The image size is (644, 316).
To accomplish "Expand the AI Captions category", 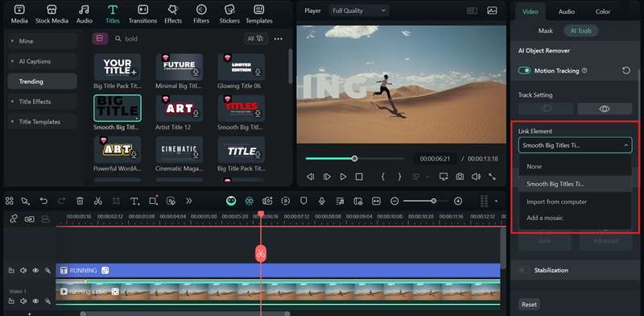I will pos(43,61).
